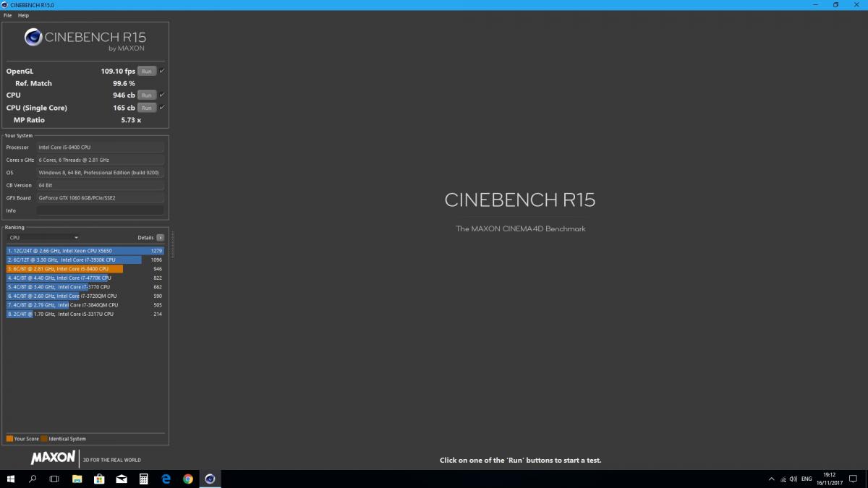Open the Help menu
The height and width of the screenshot is (488, 868).
(x=24, y=15)
